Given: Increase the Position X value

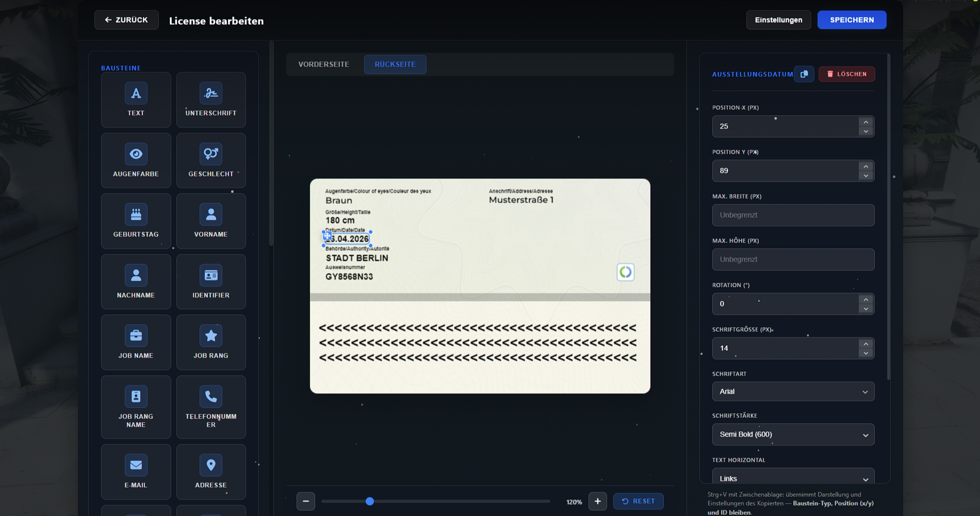Looking at the screenshot, I should (x=866, y=122).
